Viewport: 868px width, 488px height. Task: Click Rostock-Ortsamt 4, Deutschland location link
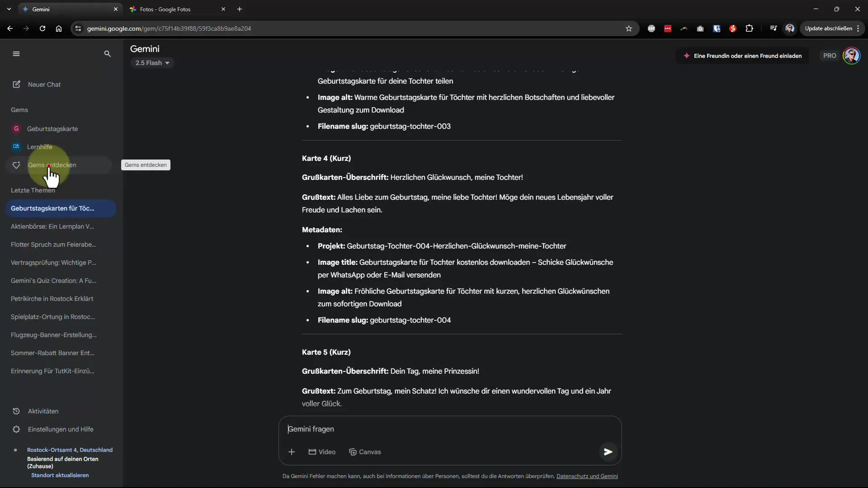(x=70, y=450)
